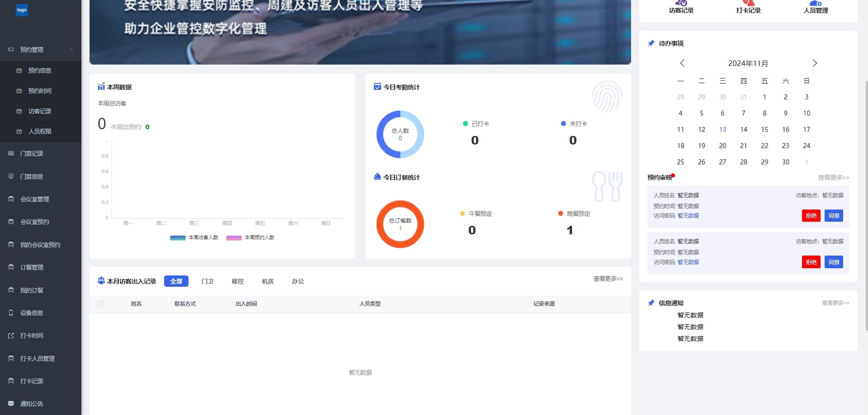This screenshot has height=415, width=868.
Task: Toggle the 本周访客人数 legend swatch
Action: coord(178,238)
